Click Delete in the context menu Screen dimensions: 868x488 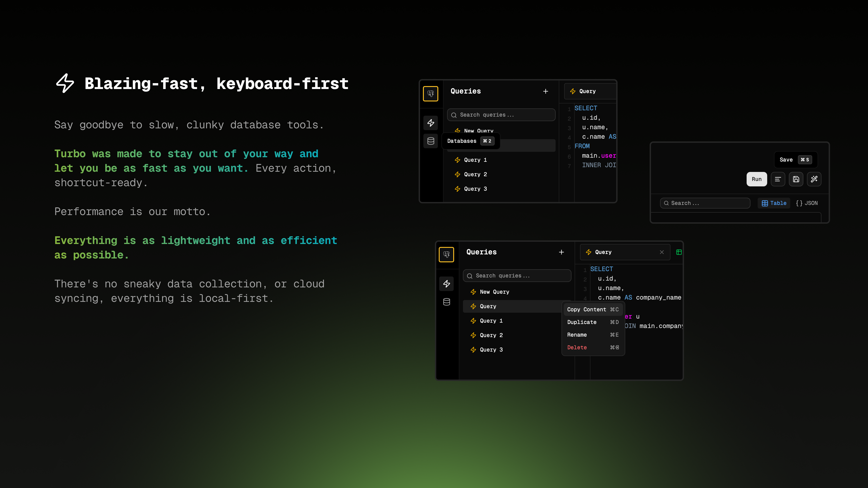point(577,347)
